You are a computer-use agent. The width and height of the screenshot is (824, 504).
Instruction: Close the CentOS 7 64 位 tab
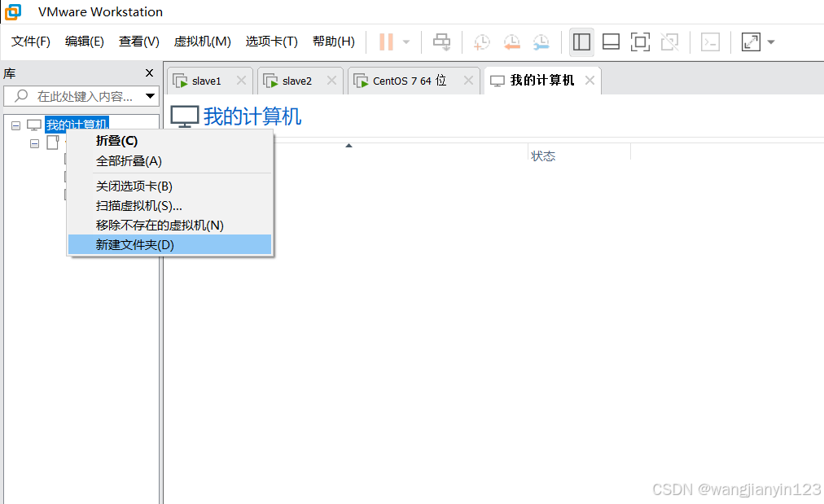468,81
